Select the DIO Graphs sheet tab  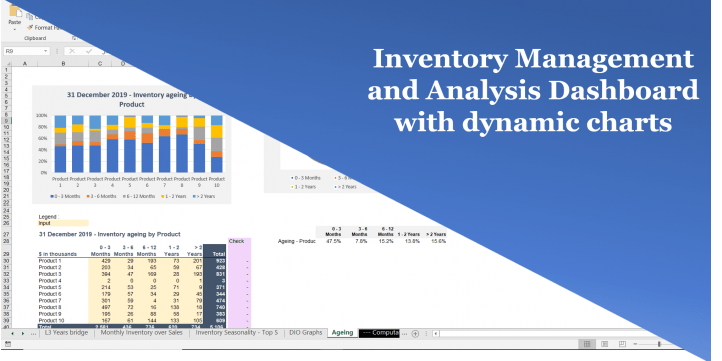[x=306, y=332]
